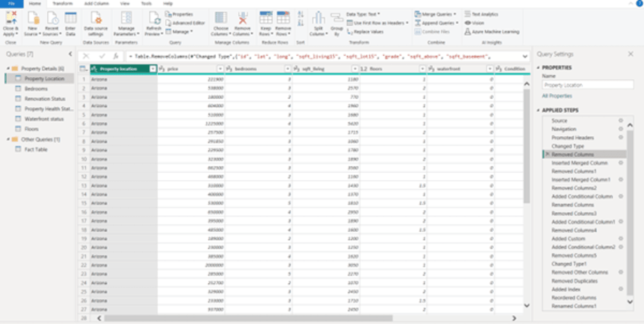Confirm the formula with the checkmark
Screen dimensions: 644x324
coord(102,56)
